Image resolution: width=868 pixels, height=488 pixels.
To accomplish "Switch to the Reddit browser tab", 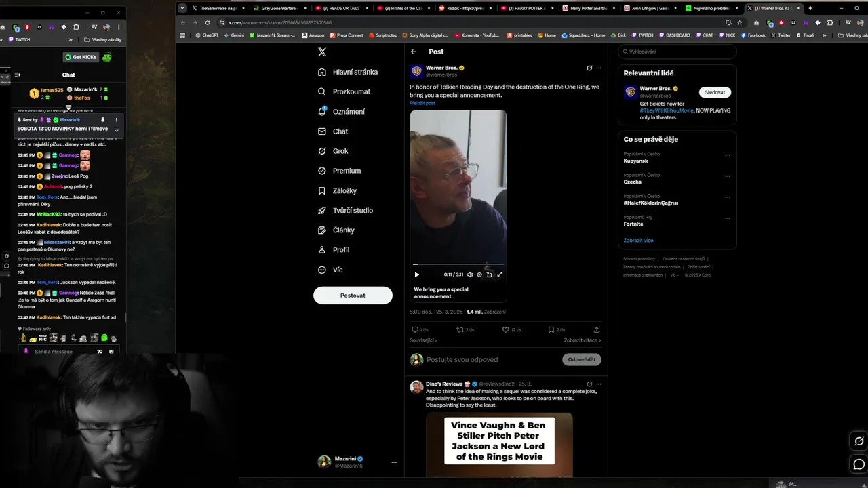I will coord(466,8).
